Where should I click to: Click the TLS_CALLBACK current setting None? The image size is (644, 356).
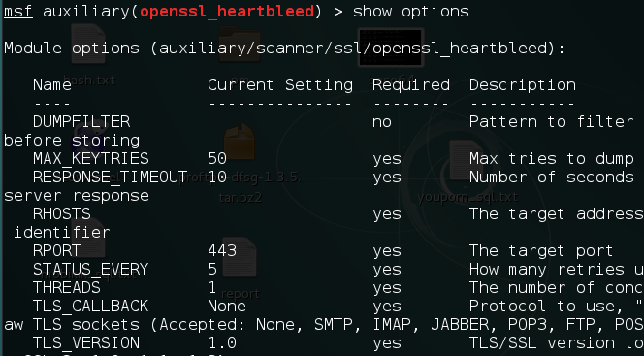click(x=227, y=306)
